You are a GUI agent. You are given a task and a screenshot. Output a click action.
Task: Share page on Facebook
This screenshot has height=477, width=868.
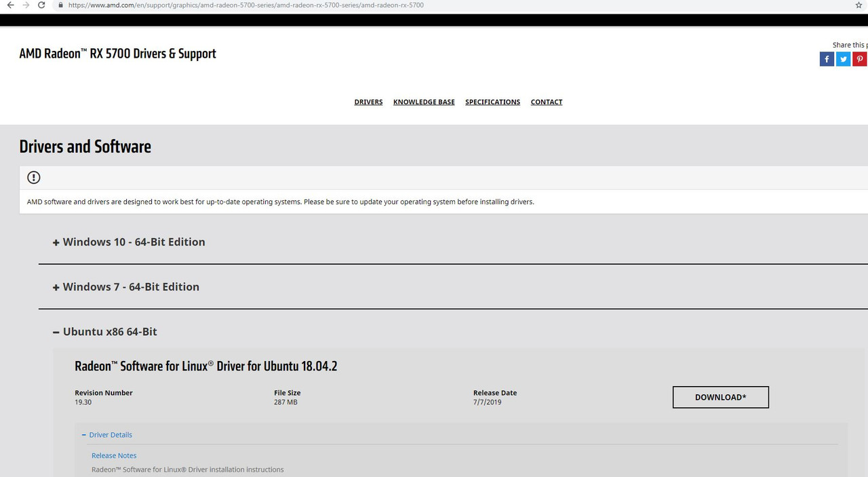click(x=827, y=59)
